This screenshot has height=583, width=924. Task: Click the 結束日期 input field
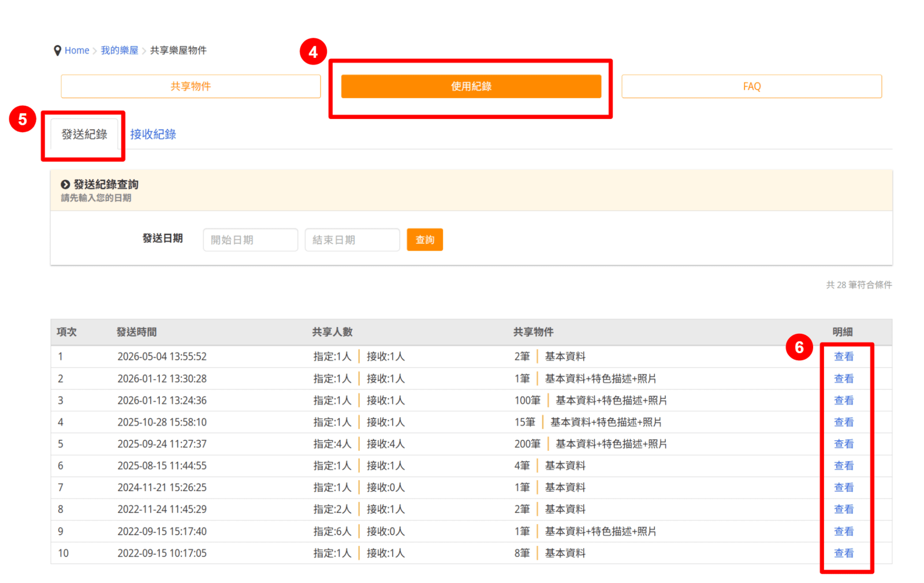click(x=352, y=240)
